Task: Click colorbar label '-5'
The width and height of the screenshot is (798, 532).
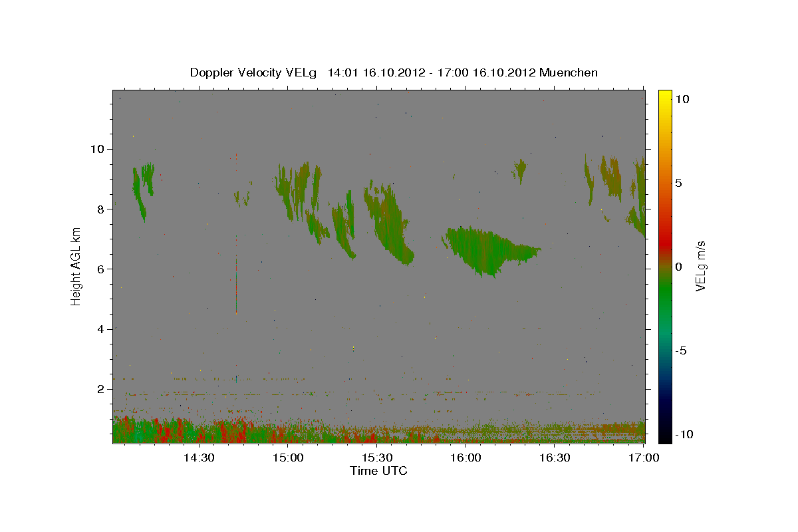Action: (x=680, y=350)
